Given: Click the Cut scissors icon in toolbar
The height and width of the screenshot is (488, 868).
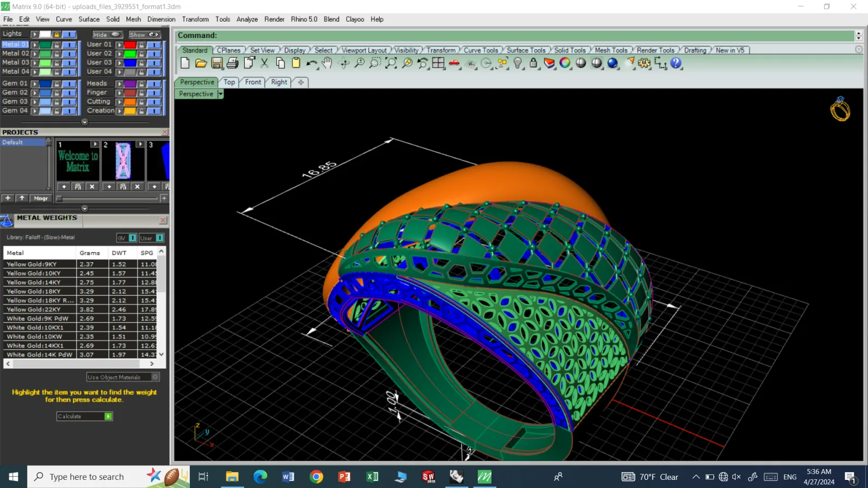Looking at the screenshot, I should click(x=264, y=63).
